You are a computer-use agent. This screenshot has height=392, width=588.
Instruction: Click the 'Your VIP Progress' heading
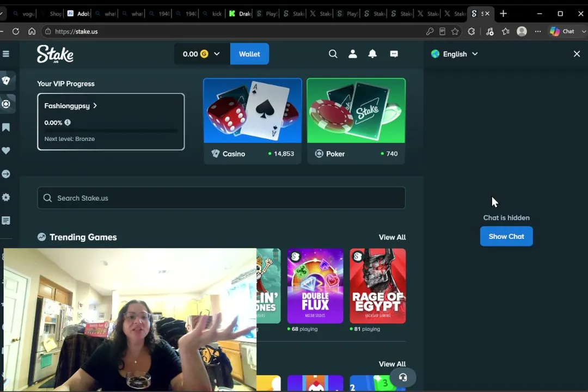tap(66, 84)
